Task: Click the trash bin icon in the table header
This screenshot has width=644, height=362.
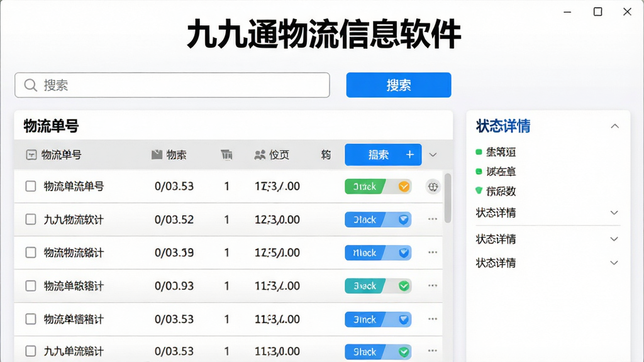Action: [226, 155]
